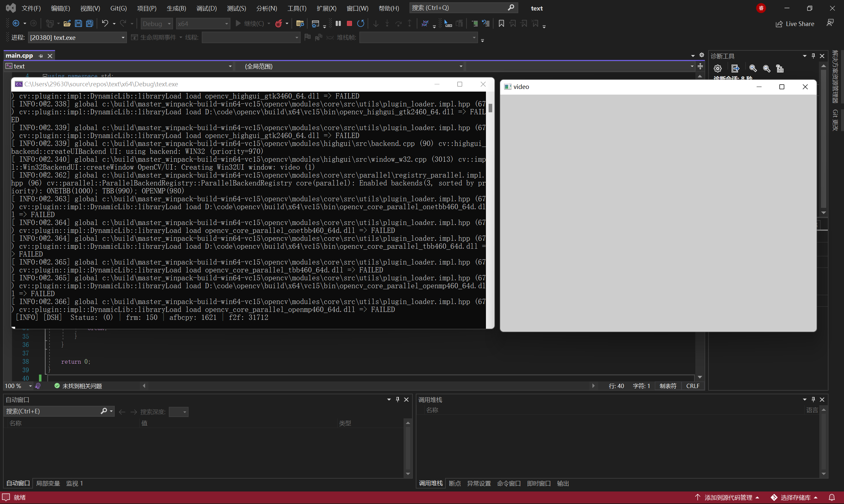Toggle pin on the call stack panel
The width and height of the screenshot is (844, 504).
813,400
